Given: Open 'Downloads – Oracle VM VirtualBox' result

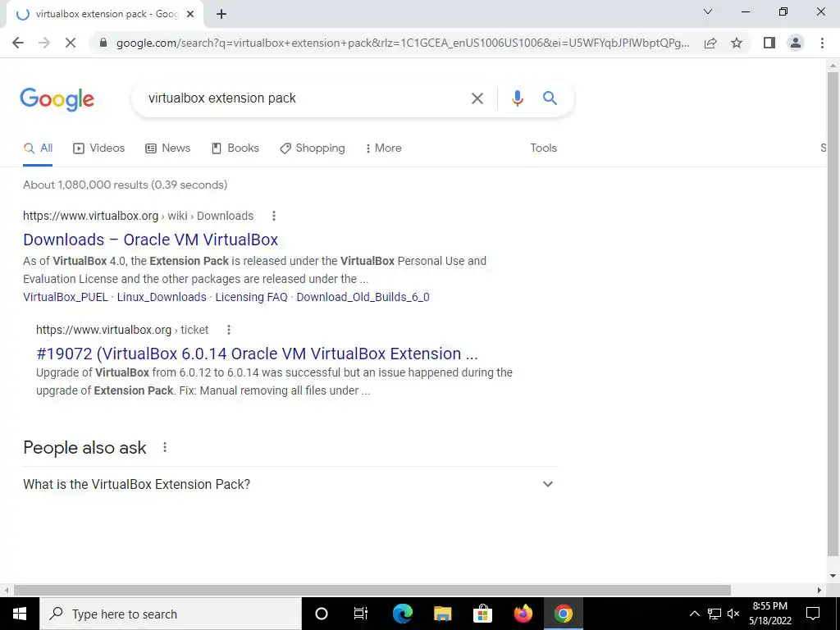Looking at the screenshot, I should point(151,240).
